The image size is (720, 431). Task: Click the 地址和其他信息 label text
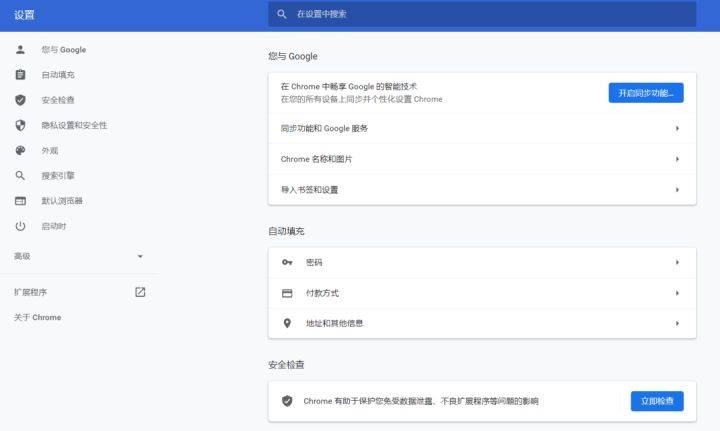tap(334, 323)
